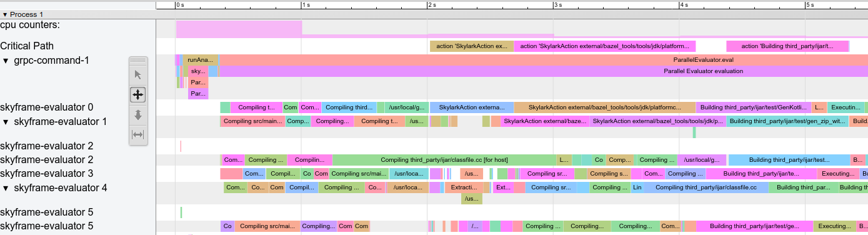Select the purple Par... slice under grpc-command-1
Image resolution: width=868 pixels, height=235 pixels.
pyautogui.click(x=197, y=94)
